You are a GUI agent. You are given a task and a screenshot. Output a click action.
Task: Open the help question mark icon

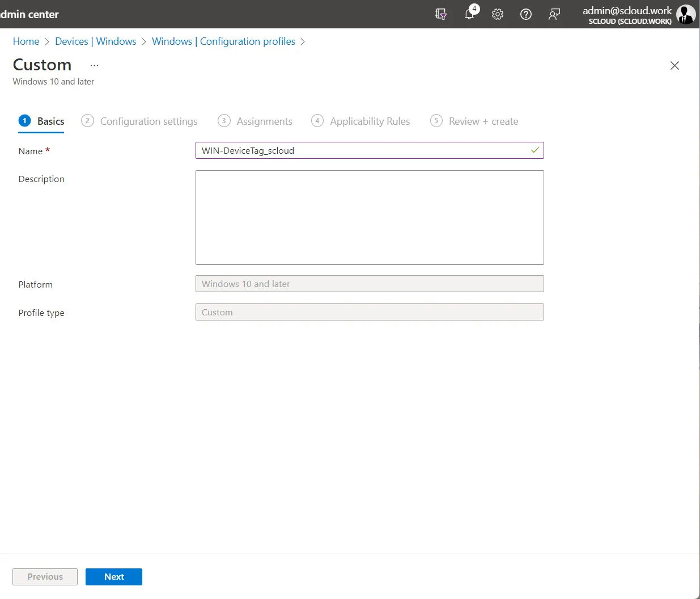pos(526,14)
